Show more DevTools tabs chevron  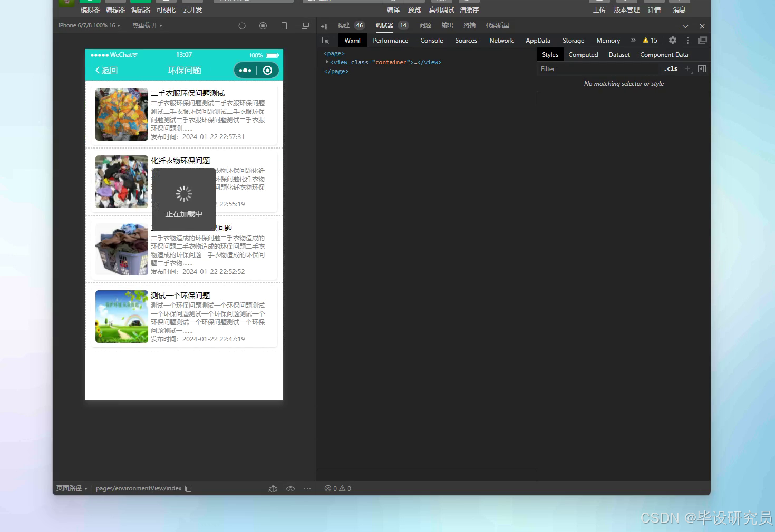(x=633, y=40)
